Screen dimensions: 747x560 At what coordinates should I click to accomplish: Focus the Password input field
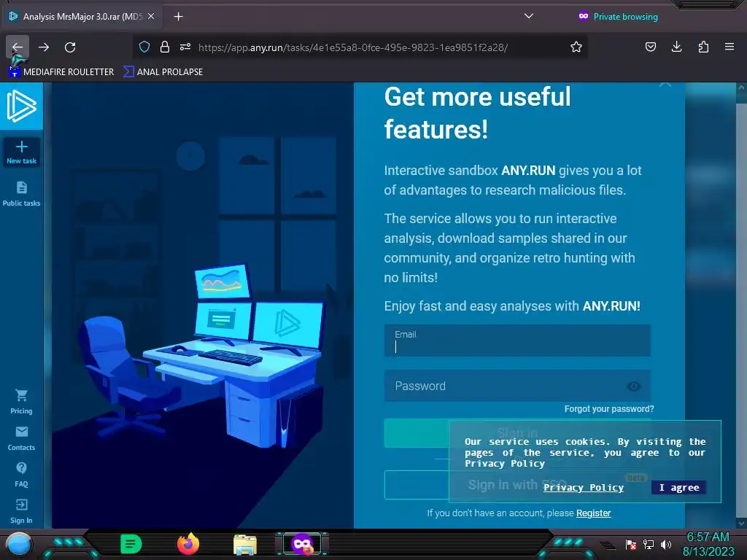coord(517,386)
